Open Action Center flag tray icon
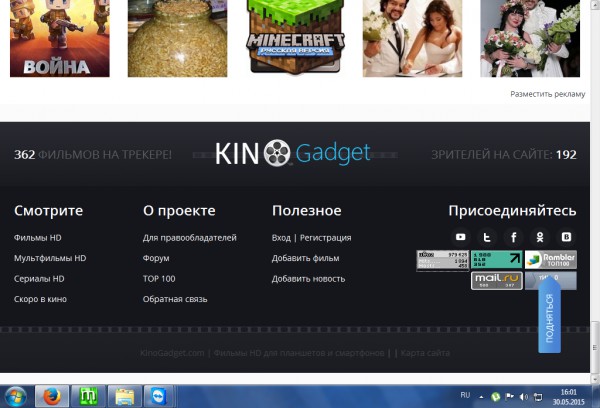Screen dimensions: 600x408 pyautogui.click(x=510, y=397)
